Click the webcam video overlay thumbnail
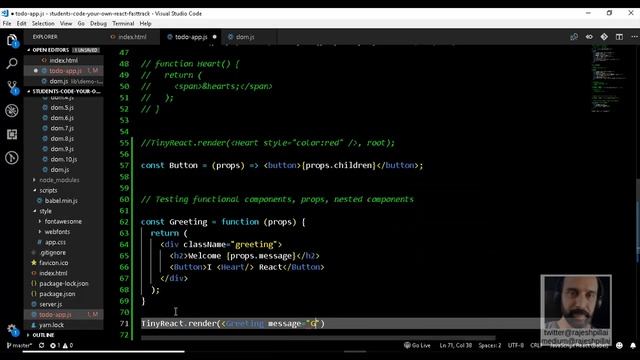 click(x=576, y=309)
